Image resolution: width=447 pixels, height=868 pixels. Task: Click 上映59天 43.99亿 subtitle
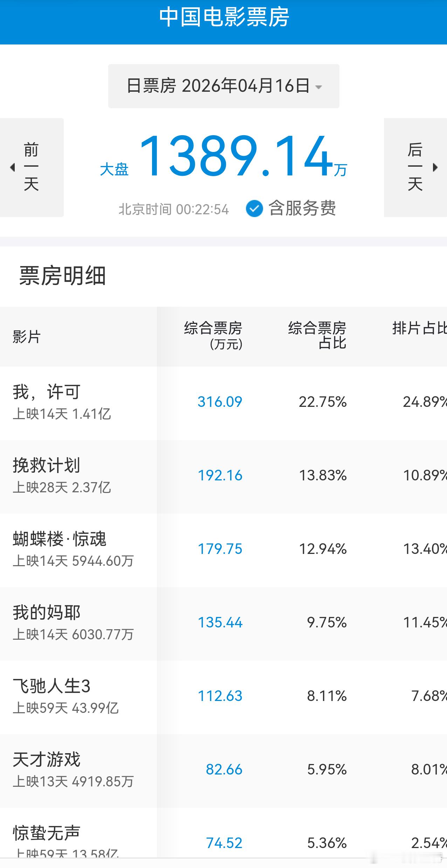point(66,708)
